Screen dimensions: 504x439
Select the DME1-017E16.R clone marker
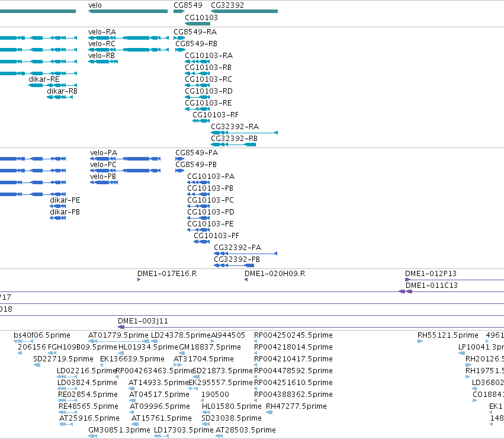tap(139, 280)
